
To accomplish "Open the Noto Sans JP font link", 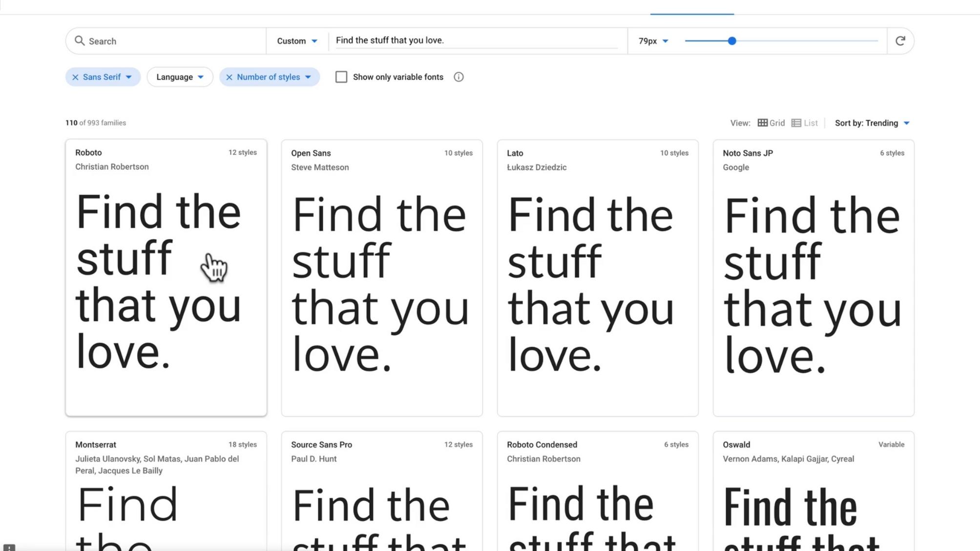I will pos(748,153).
